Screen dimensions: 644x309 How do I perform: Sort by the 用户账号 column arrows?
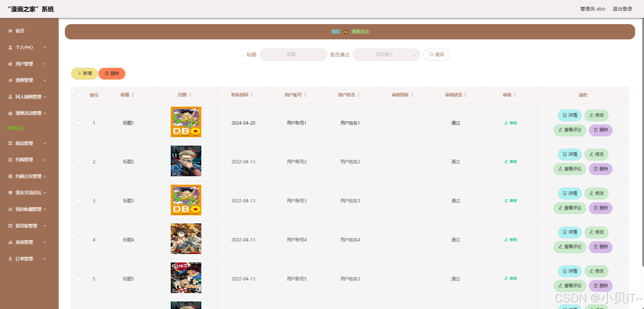[x=305, y=95]
